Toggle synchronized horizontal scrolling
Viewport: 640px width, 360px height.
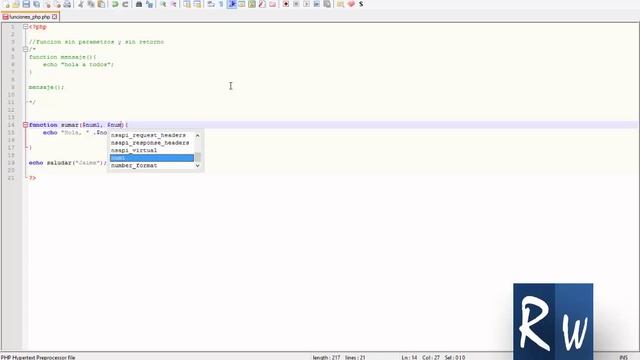pos(197,4)
